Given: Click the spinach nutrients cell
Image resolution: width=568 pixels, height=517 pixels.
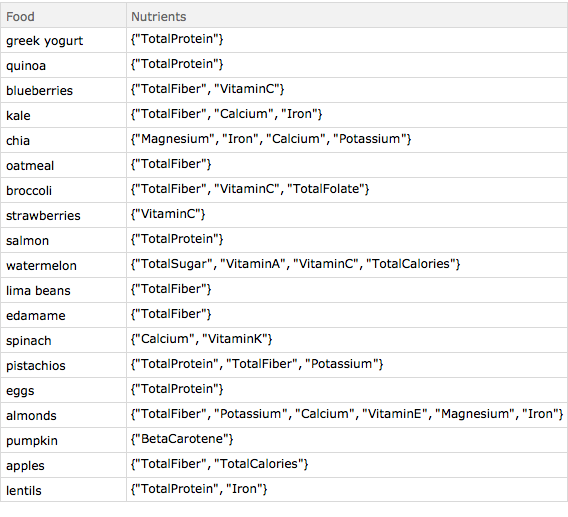Looking at the screenshot, I should pos(347,340).
